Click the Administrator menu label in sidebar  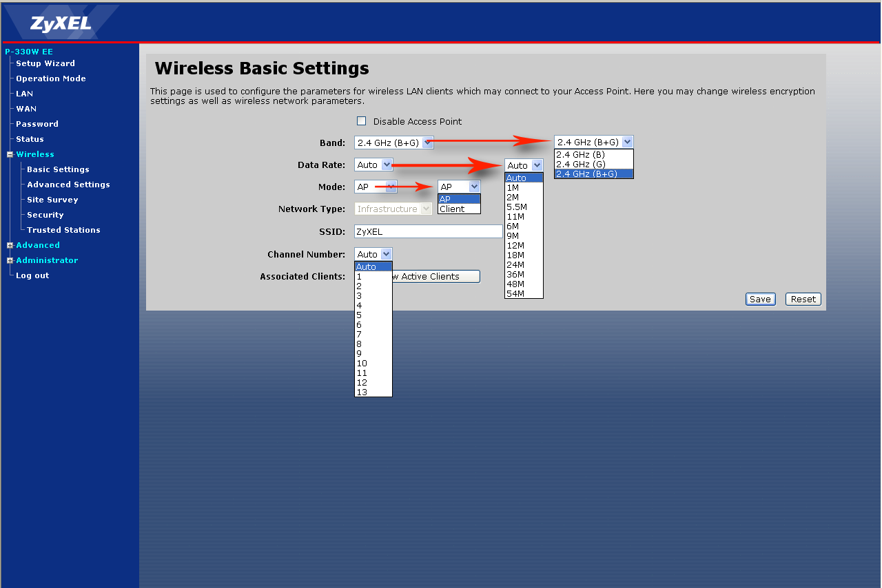click(x=47, y=260)
